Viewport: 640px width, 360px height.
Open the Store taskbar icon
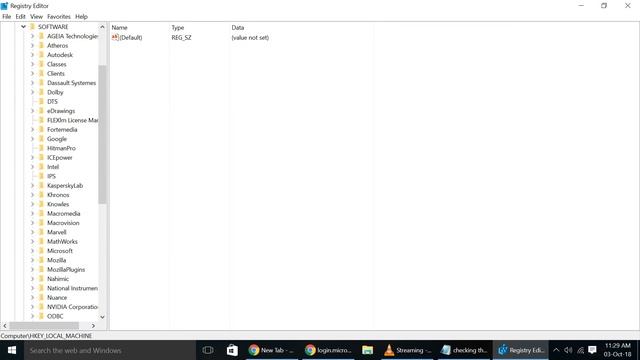pyautogui.click(x=232, y=350)
